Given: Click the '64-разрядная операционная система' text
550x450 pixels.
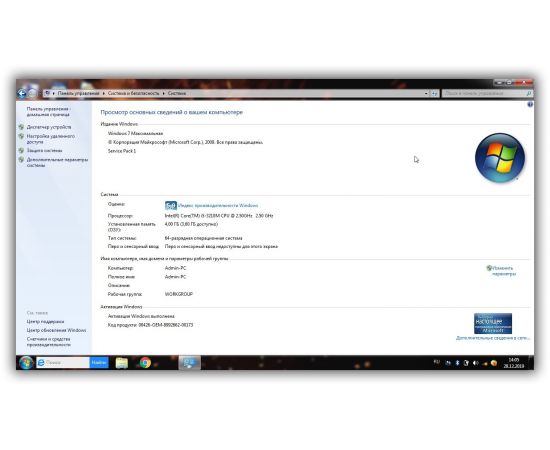Looking at the screenshot, I should pyautogui.click(x=203, y=238).
